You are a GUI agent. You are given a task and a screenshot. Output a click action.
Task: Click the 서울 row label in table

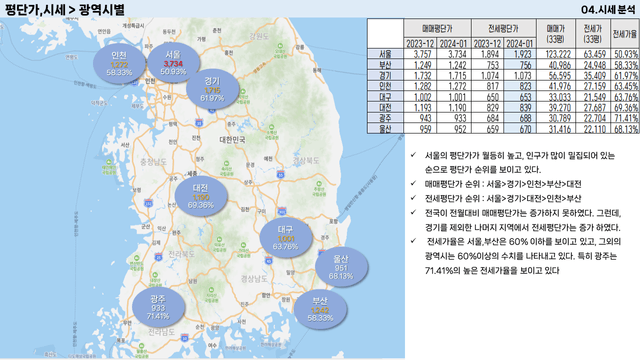click(385, 54)
